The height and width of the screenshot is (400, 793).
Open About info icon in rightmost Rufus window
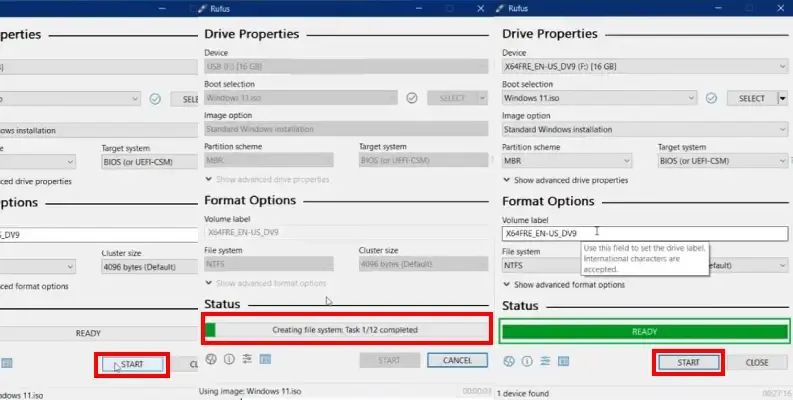point(527,361)
